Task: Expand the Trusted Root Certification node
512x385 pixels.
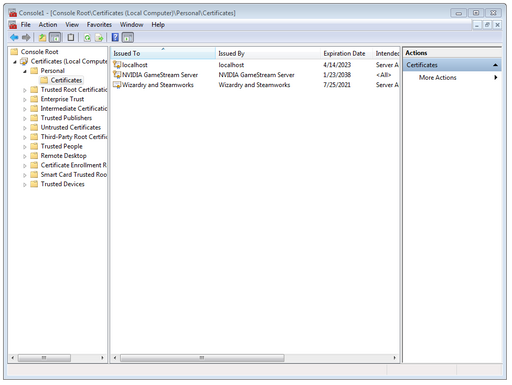Action: 25,90
